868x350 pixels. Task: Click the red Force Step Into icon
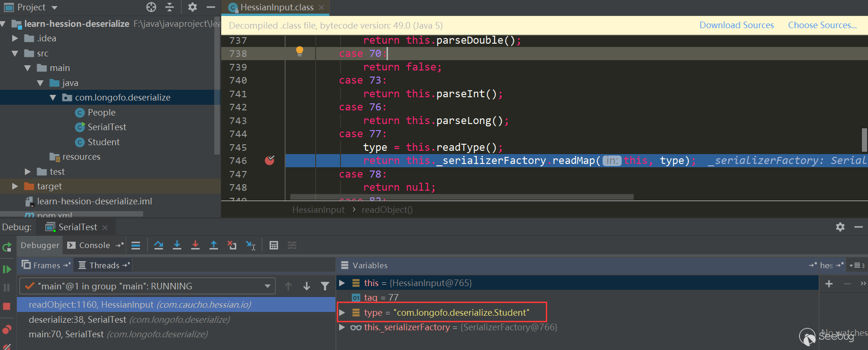point(195,245)
